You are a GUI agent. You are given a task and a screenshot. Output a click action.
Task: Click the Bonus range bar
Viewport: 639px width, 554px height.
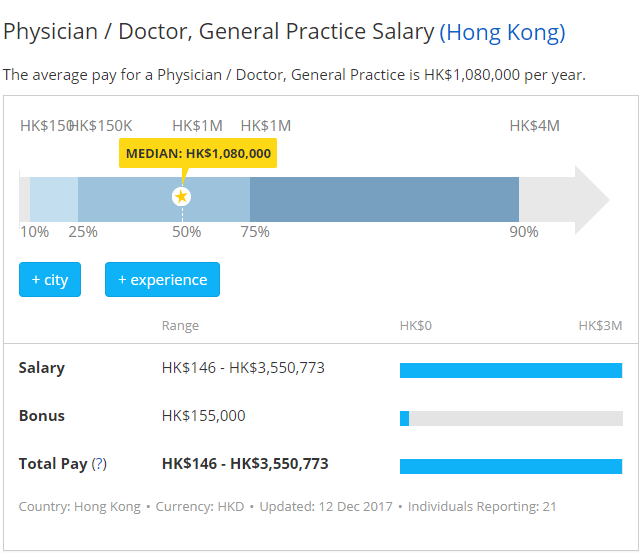click(510, 418)
